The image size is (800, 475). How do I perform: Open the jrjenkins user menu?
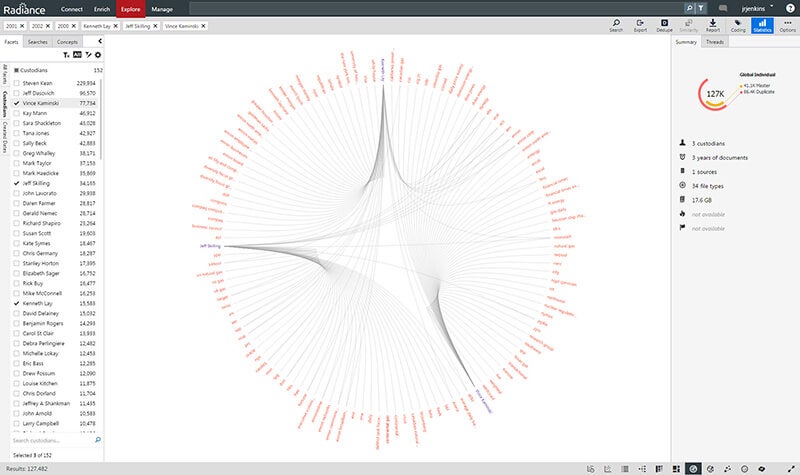pyautogui.click(x=757, y=9)
